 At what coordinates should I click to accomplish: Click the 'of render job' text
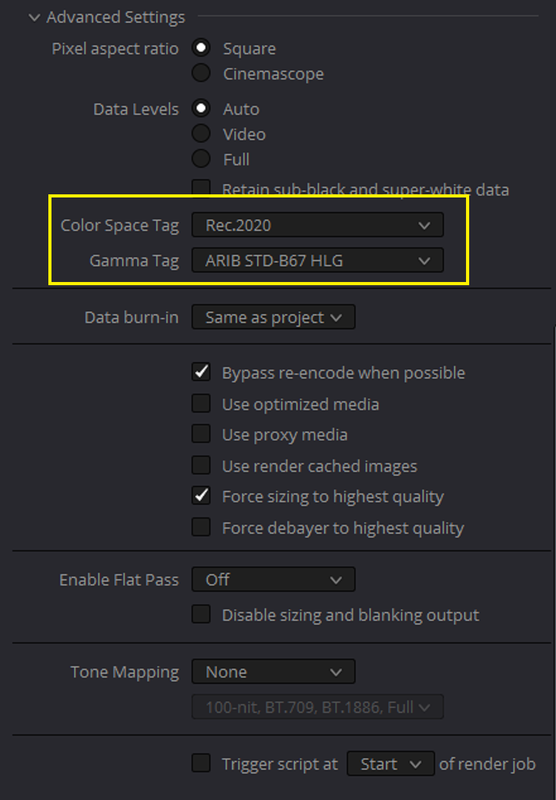(487, 764)
